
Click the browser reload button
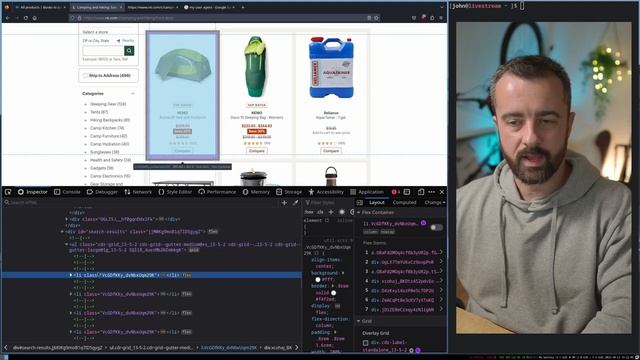pyautogui.click(x=26, y=18)
